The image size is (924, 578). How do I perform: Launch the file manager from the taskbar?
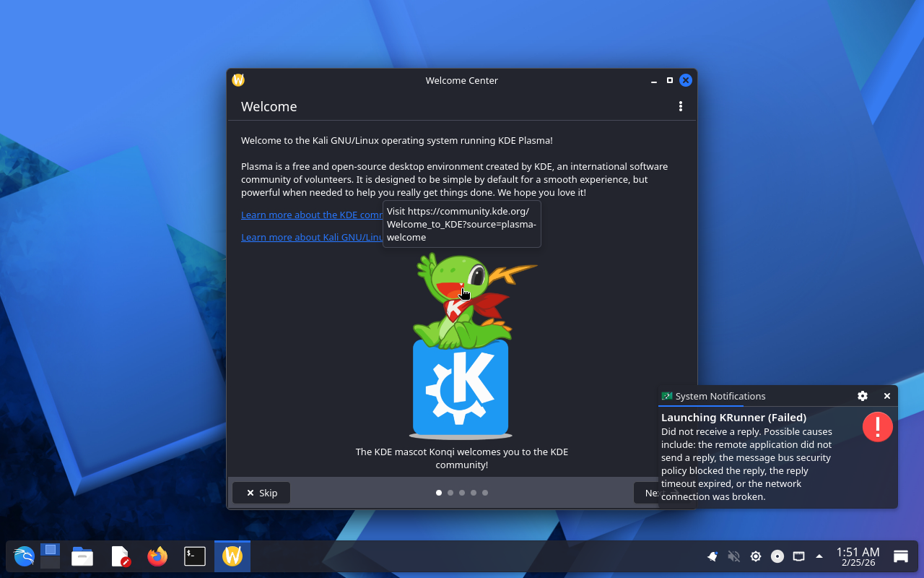[82, 556]
